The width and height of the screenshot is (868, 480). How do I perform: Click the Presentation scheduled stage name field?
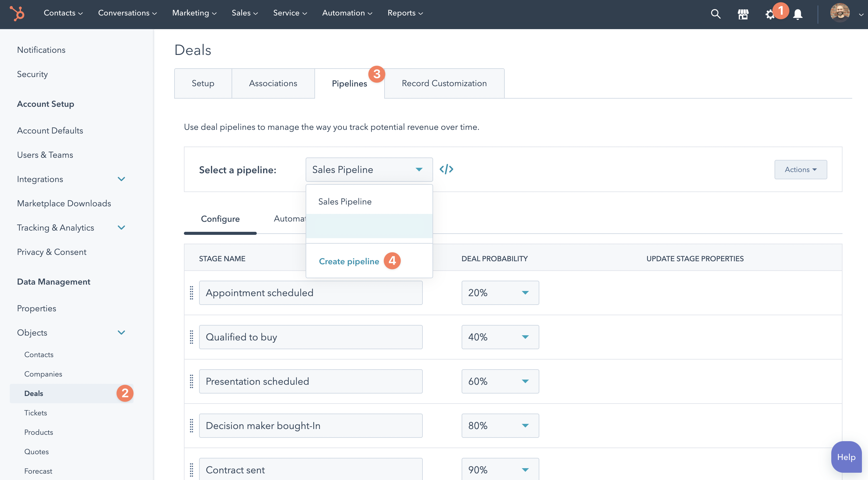point(310,381)
